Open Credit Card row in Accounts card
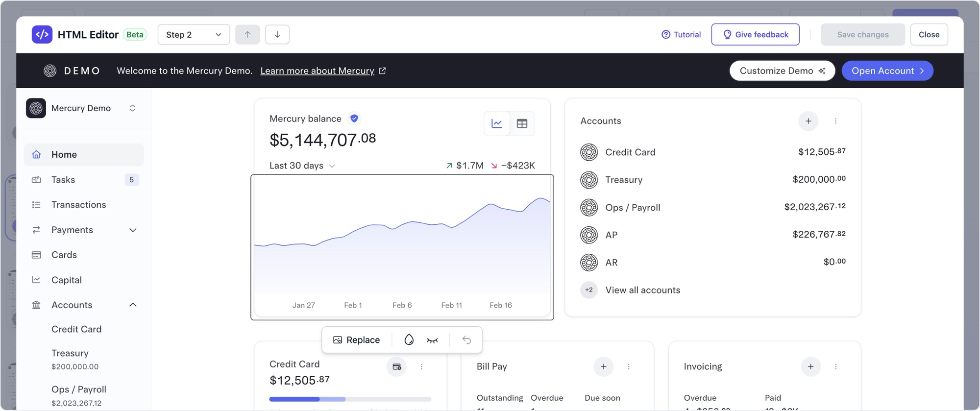The width and height of the screenshot is (980, 411). pyautogui.click(x=713, y=152)
